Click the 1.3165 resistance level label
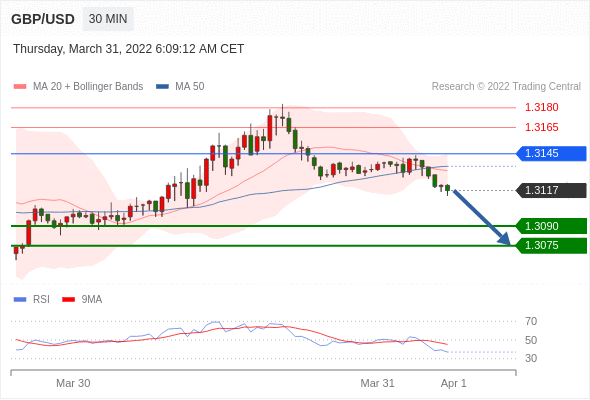This screenshot has height=400, width=590. click(541, 127)
